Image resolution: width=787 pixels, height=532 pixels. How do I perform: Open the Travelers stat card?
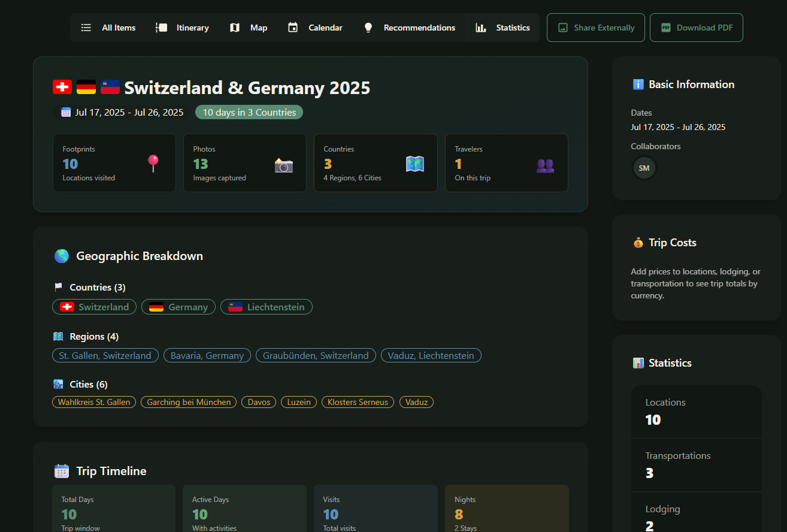pyautogui.click(x=507, y=163)
